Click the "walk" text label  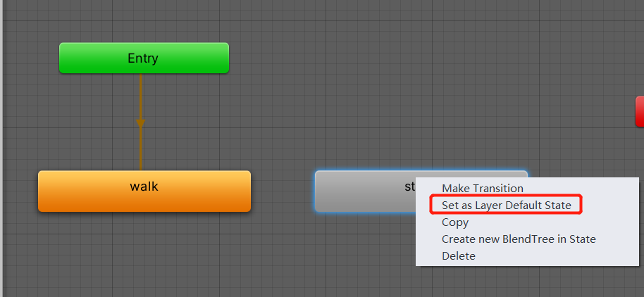click(x=144, y=187)
